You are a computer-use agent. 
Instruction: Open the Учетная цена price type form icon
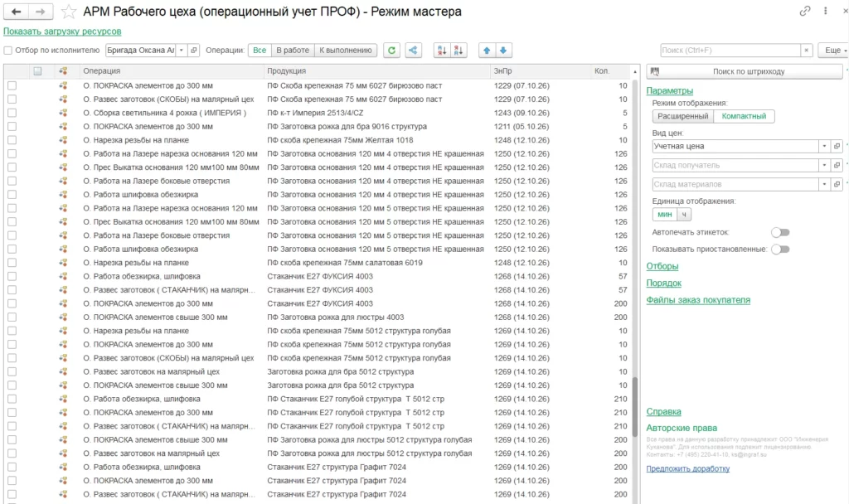[x=837, y=146]
